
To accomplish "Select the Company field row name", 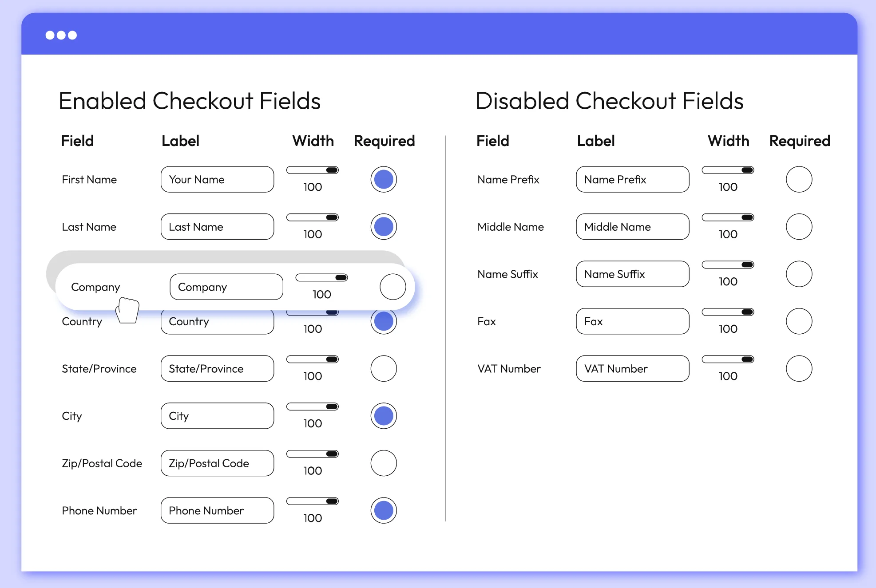I will pos(95,287).
